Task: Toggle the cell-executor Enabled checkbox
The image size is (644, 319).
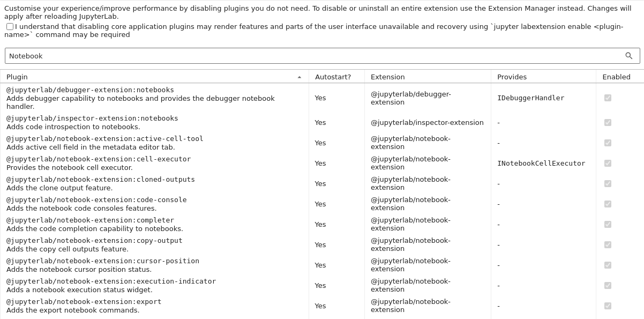Action: point(608,163)
